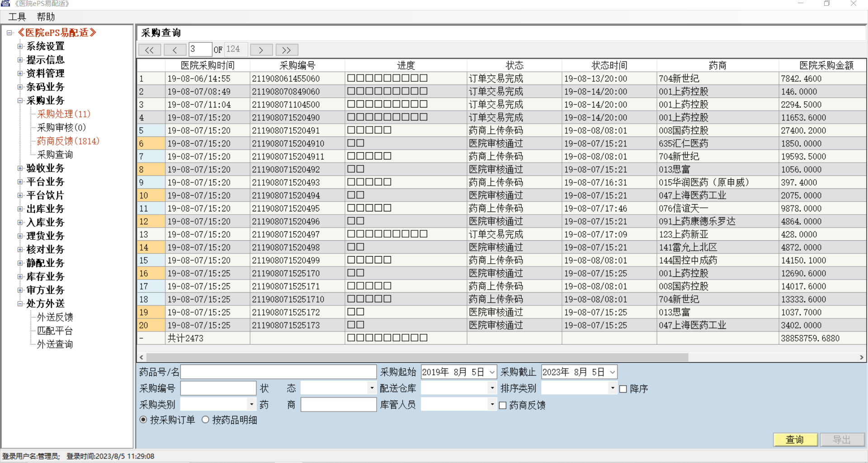Click the app icon in the title bar

tap(5, 4)
